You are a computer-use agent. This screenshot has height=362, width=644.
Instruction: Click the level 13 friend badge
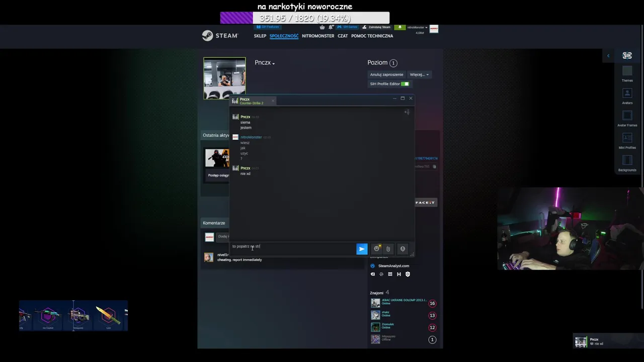pos(432,315)
